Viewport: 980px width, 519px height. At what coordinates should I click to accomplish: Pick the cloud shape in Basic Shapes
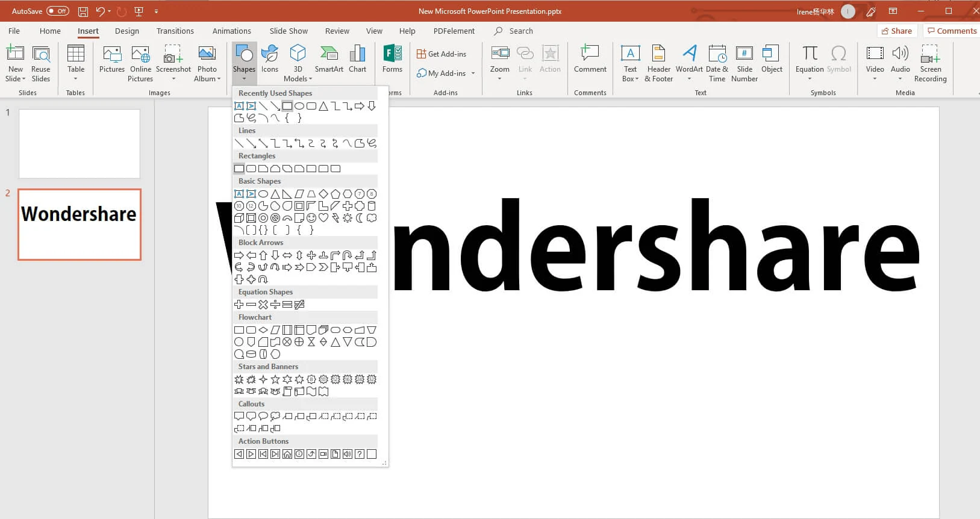point(372,218)
